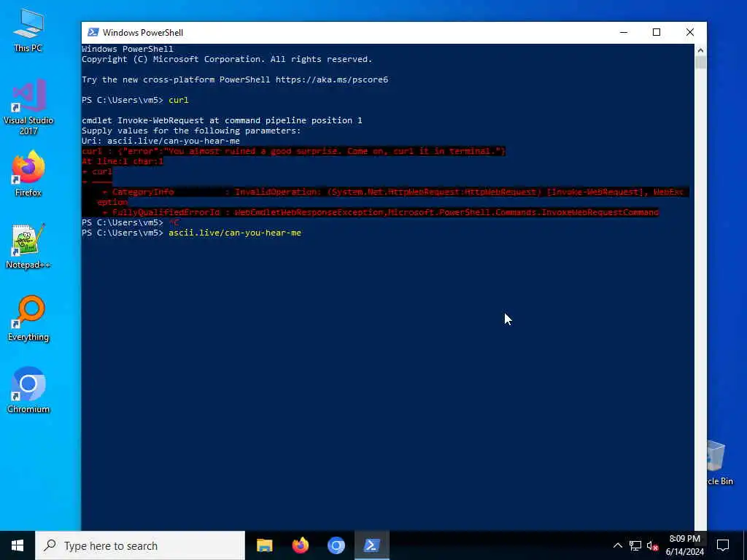Click the 'FullyQualifiedErrorId' error line
This screenshot has width=747, height=560.
[380, 212]
